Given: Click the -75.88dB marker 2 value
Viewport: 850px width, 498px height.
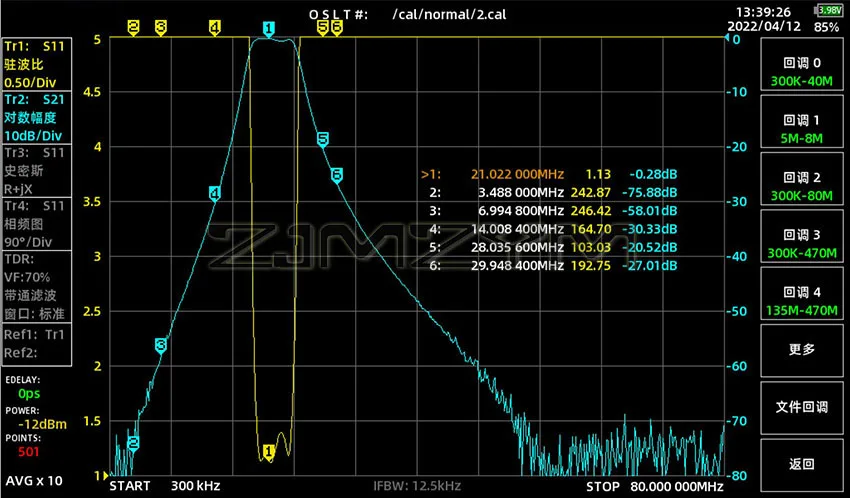Looking at the screenshot, I should click(x=649, y=192).
